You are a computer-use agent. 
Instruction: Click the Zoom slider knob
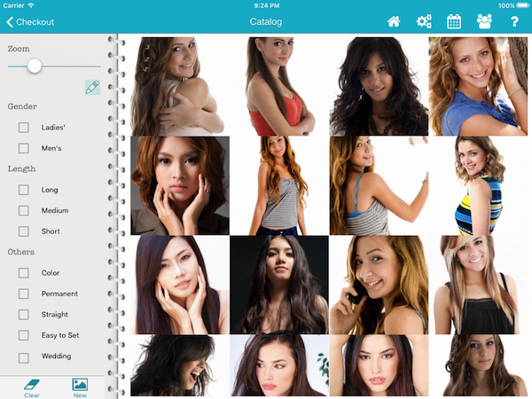[x=35, y=66]
